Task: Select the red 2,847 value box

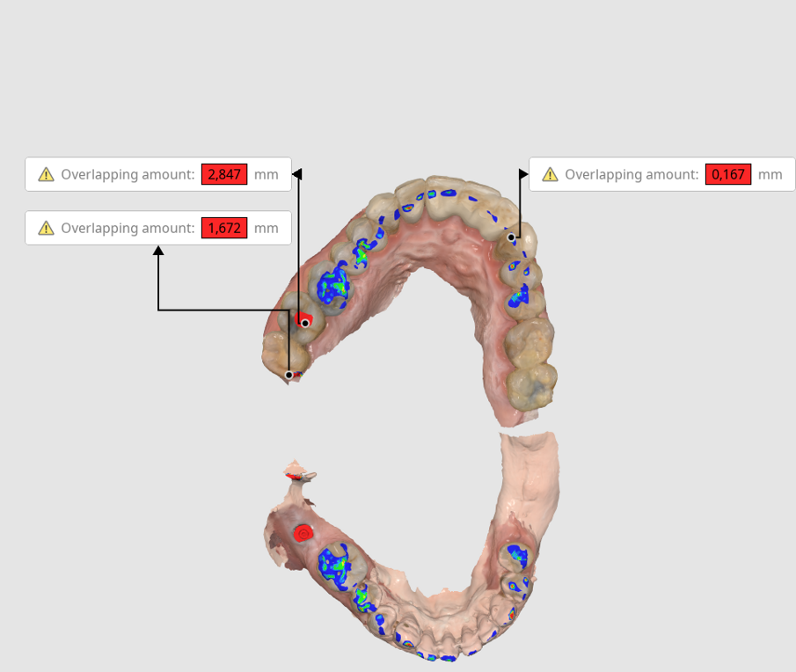Action: coord(224,174)
